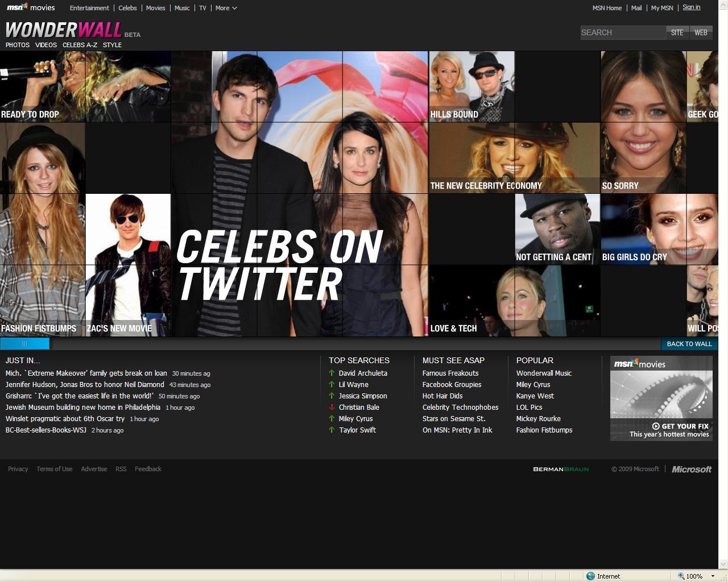Select Christian Bale in Top Searches
Screen dimensions: 728x582
pyautogui.click(x=359, y=408)
